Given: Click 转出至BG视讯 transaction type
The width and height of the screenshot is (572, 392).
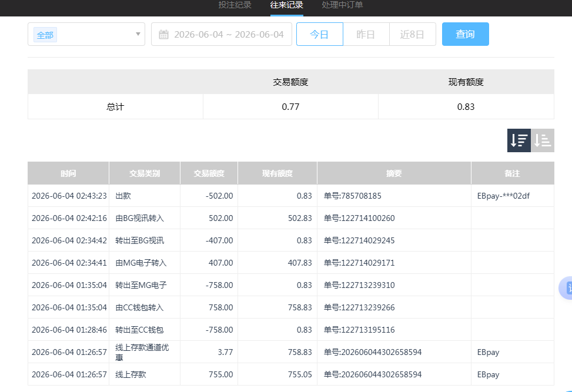Looking at the screenshot, I should [x=140, y=240].
